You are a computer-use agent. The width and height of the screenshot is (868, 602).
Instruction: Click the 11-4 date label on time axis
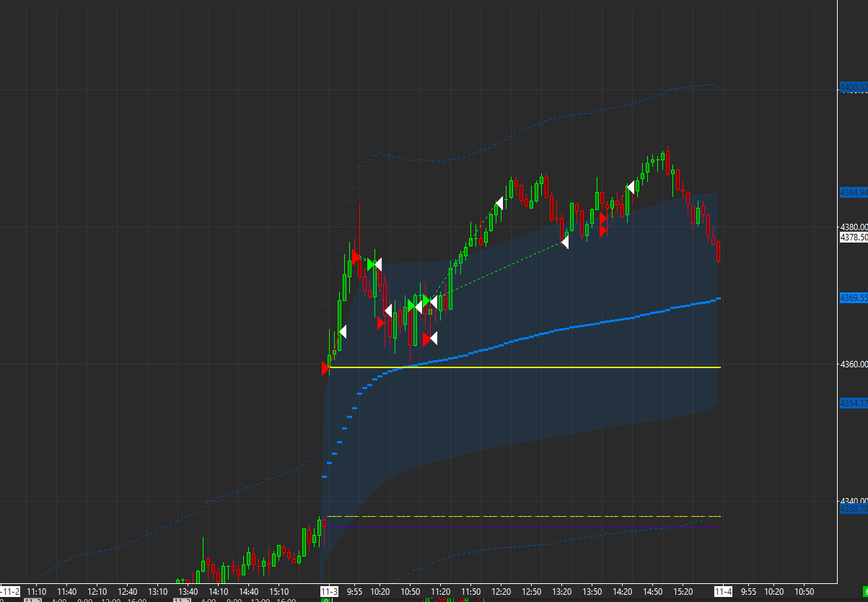(x=724, y=591)
